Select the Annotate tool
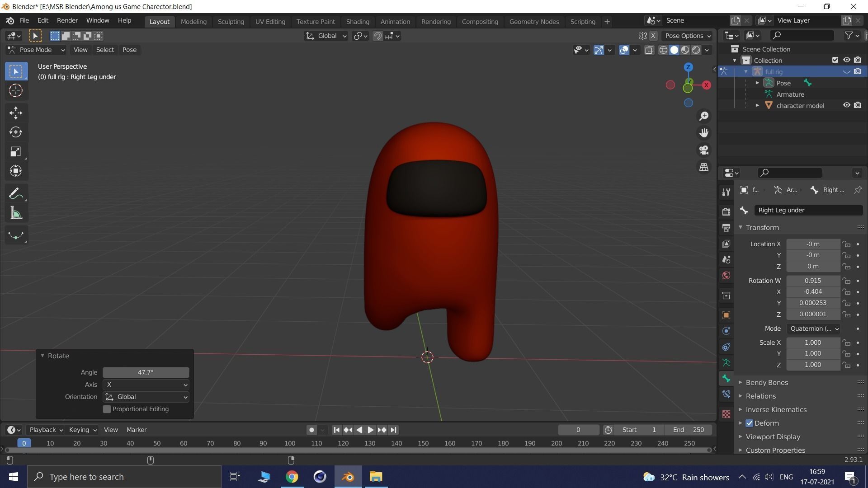Viewport: 868px width, 488px height. coord(16,194)
